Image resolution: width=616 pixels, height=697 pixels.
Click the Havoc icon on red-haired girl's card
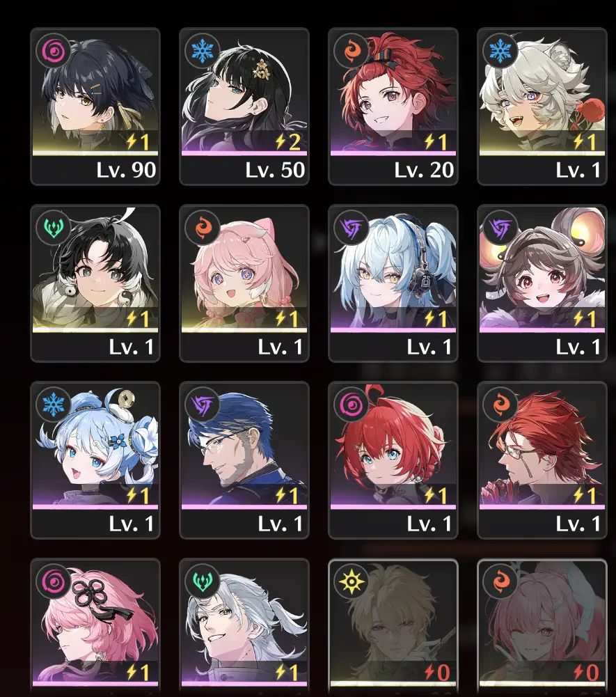tap(352, 405)
